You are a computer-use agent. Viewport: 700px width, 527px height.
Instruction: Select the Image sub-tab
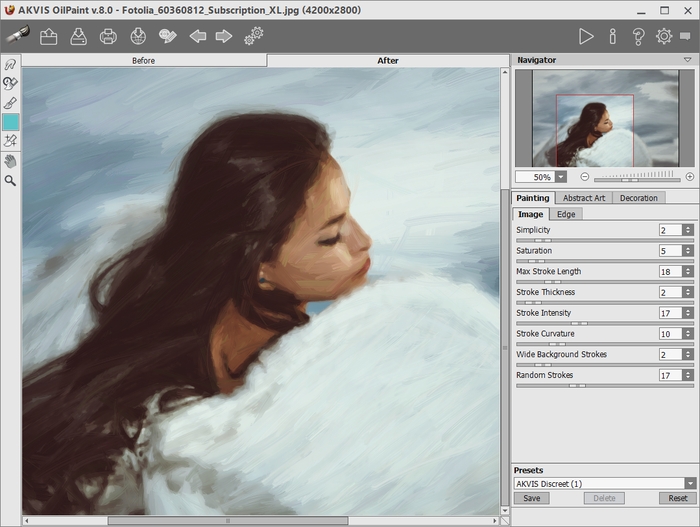[x=530, y=214]
